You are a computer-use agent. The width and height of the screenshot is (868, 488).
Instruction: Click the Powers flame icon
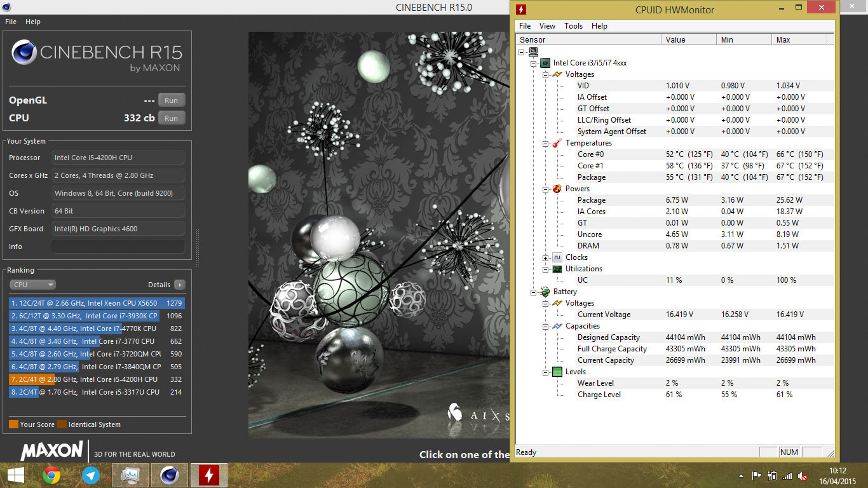[557, 189]
